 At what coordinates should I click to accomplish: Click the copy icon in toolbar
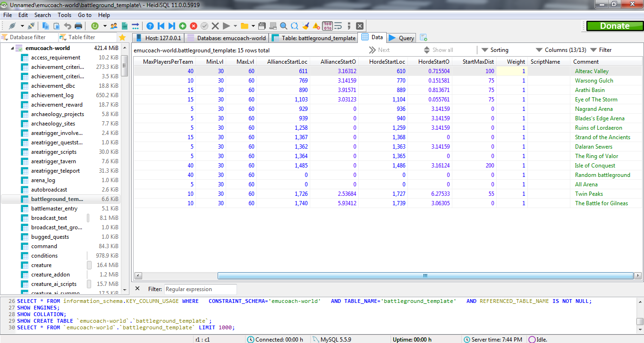[46, 26]
